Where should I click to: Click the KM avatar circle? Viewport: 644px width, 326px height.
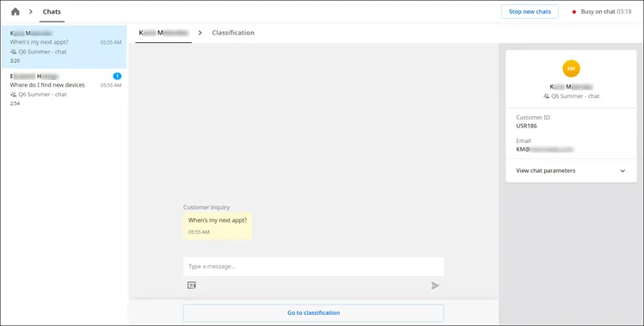(x=571, y=68)
